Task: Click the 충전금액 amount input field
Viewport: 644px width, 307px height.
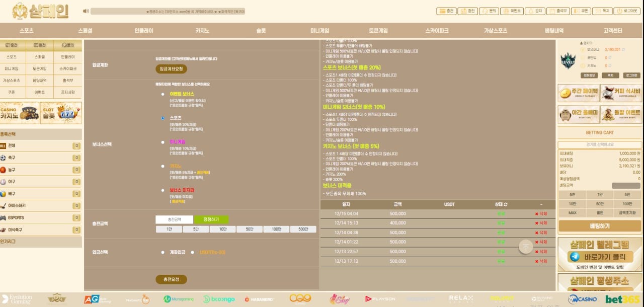Action: pos(174,219)
